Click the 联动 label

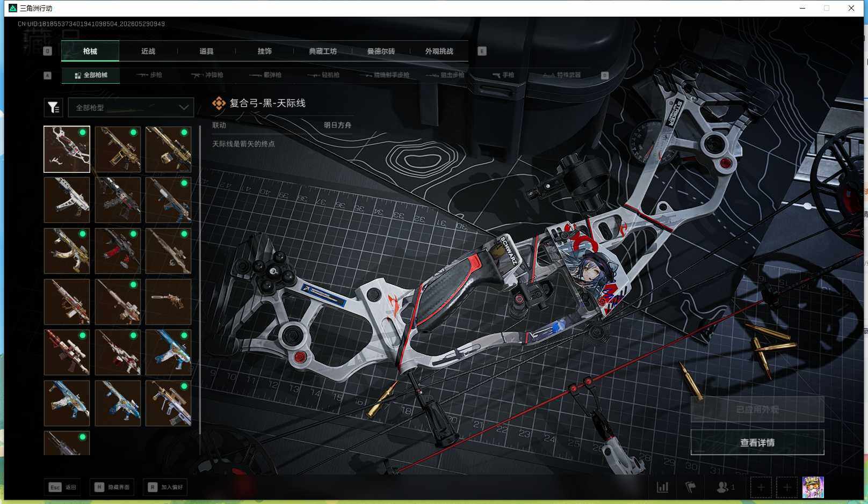click(x=219, y=125)
